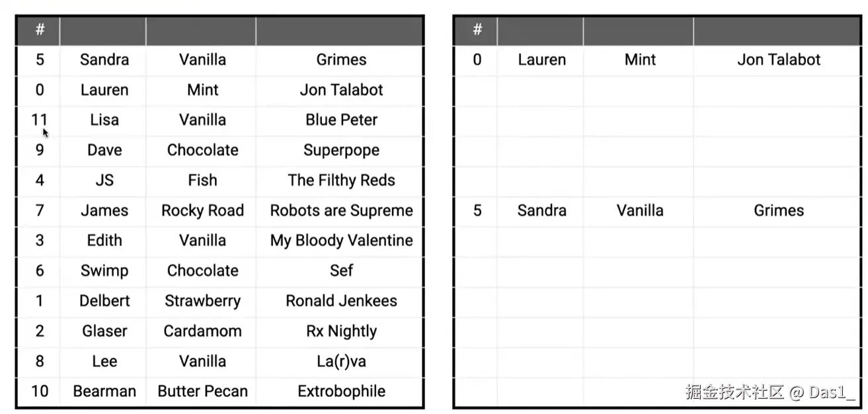Select Grimes in the right table
The height and width of the screenshot is (414, 868).
click(x=779, y=211)
